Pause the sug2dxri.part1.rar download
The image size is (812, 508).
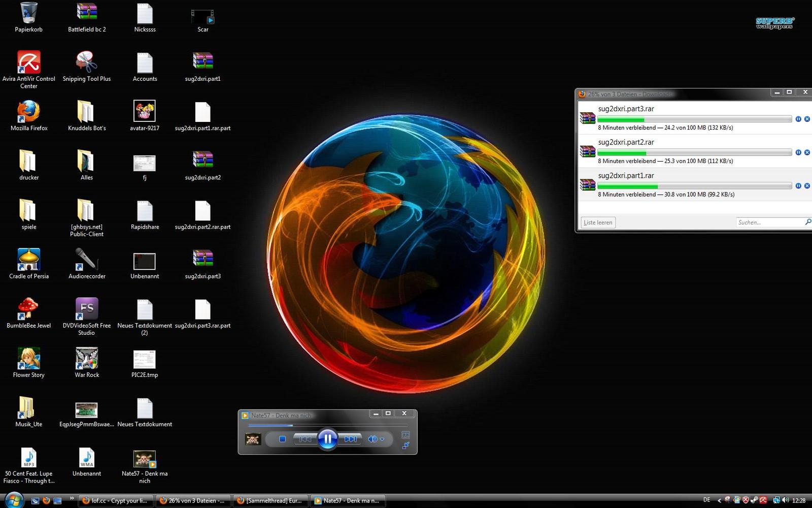pos(798,186)
